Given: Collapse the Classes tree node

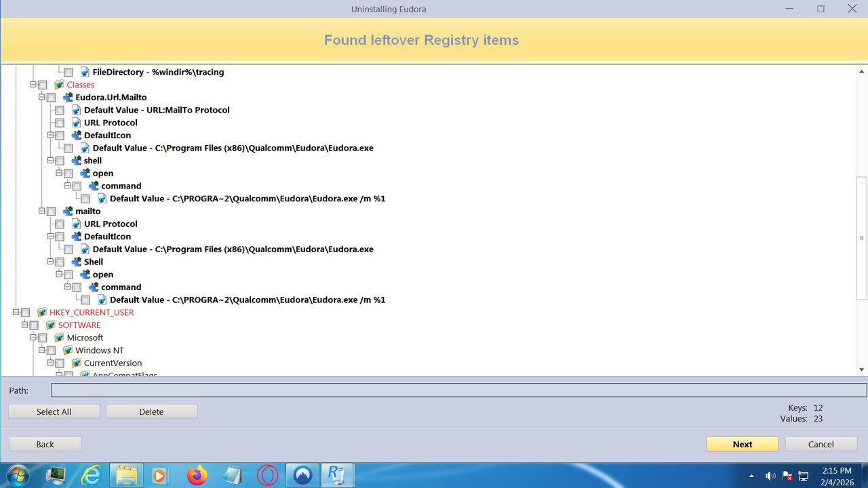Looking at the screenshot, I should [33, 85].
